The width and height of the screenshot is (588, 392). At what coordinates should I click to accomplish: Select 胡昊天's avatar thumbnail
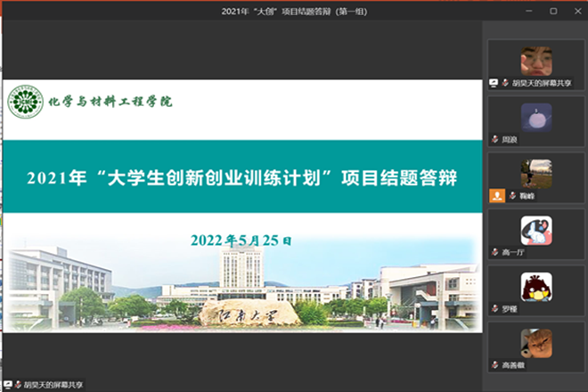pos(535,60)
